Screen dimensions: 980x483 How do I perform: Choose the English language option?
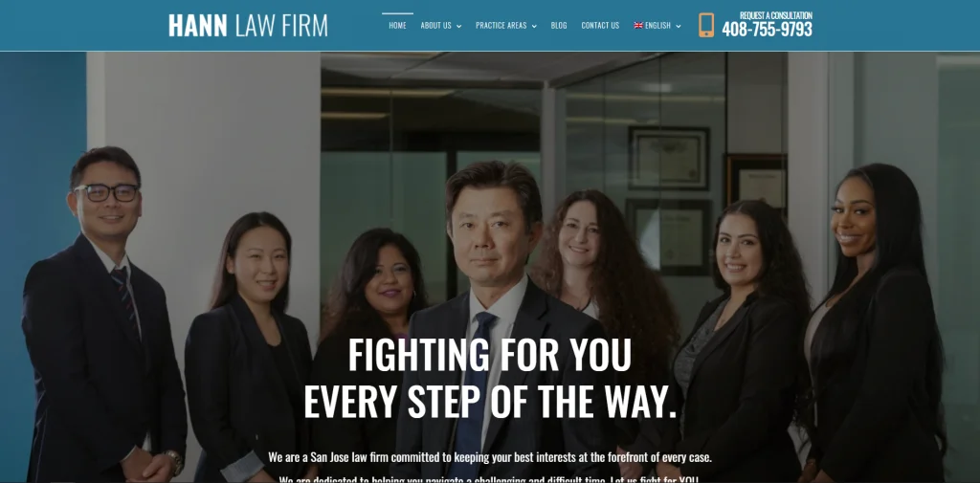(657, 26)
